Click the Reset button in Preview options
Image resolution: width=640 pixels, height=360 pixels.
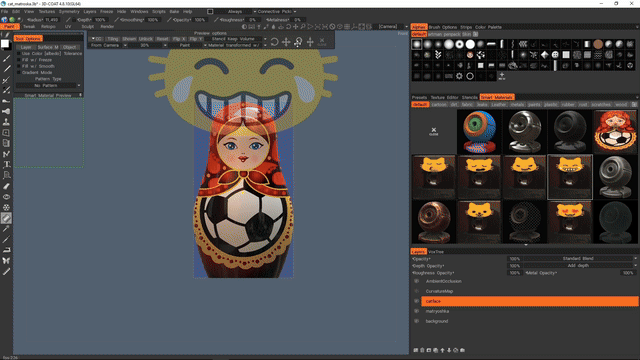click(x=162, y=39)
